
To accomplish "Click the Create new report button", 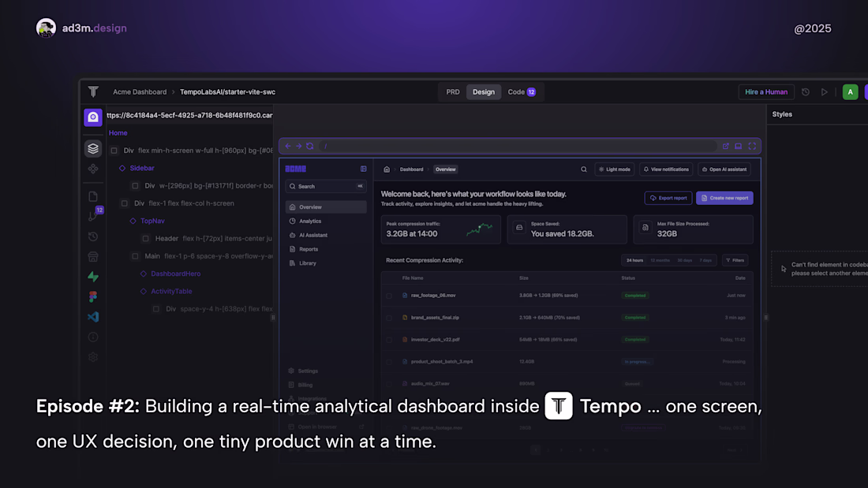I will tap(724, 198).
